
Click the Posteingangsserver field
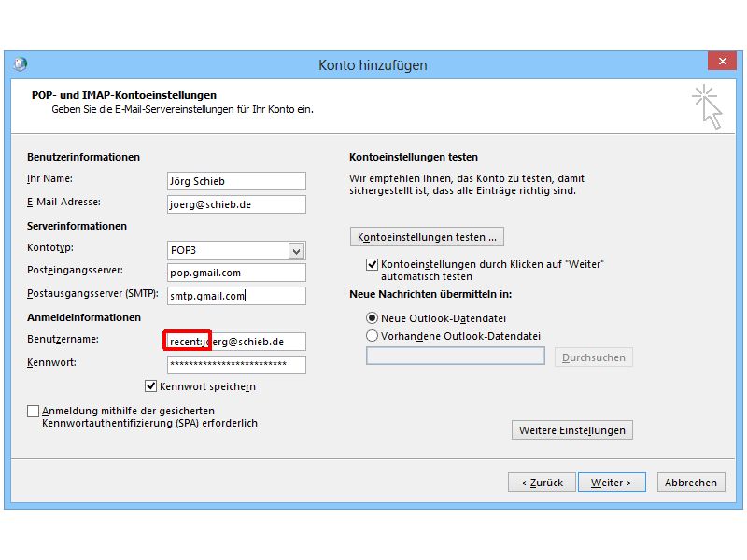click(x=236, y=273)
